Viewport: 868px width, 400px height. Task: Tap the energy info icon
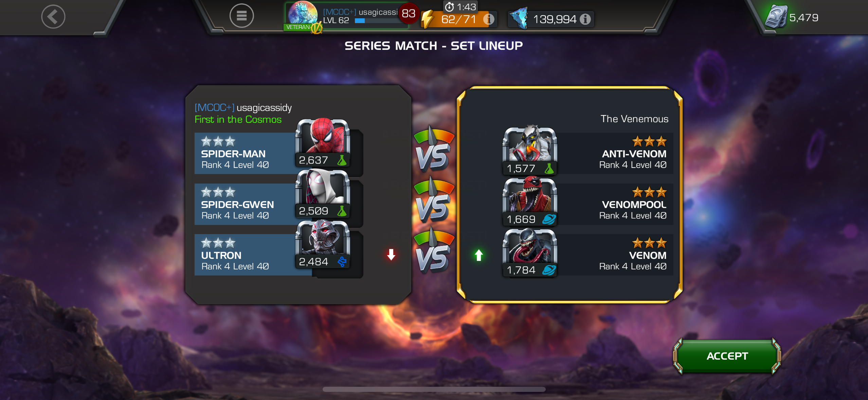489,19
